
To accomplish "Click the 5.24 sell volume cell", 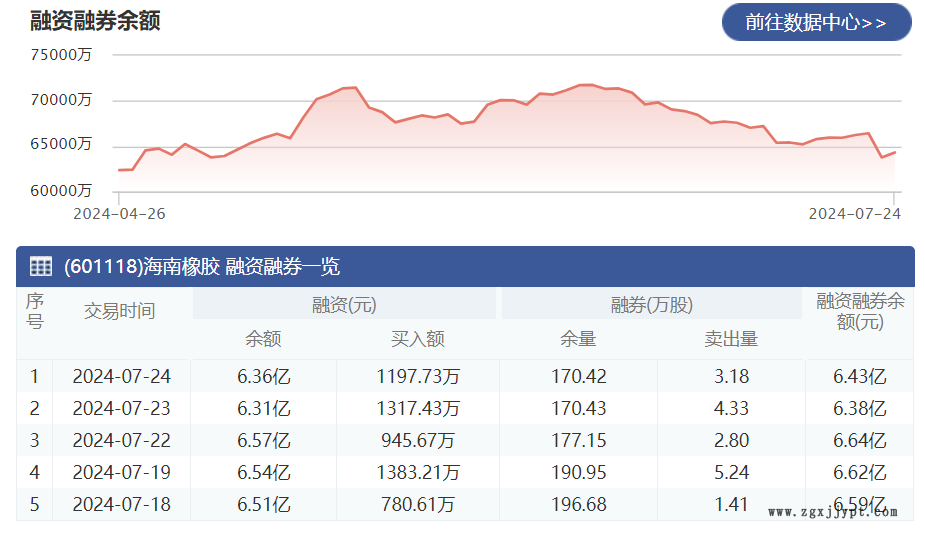I will [732, 472].
